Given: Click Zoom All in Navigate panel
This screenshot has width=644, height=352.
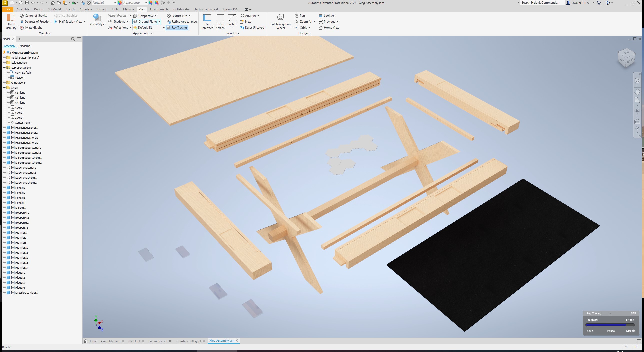Looking at the screenshot, I should 303,22.
